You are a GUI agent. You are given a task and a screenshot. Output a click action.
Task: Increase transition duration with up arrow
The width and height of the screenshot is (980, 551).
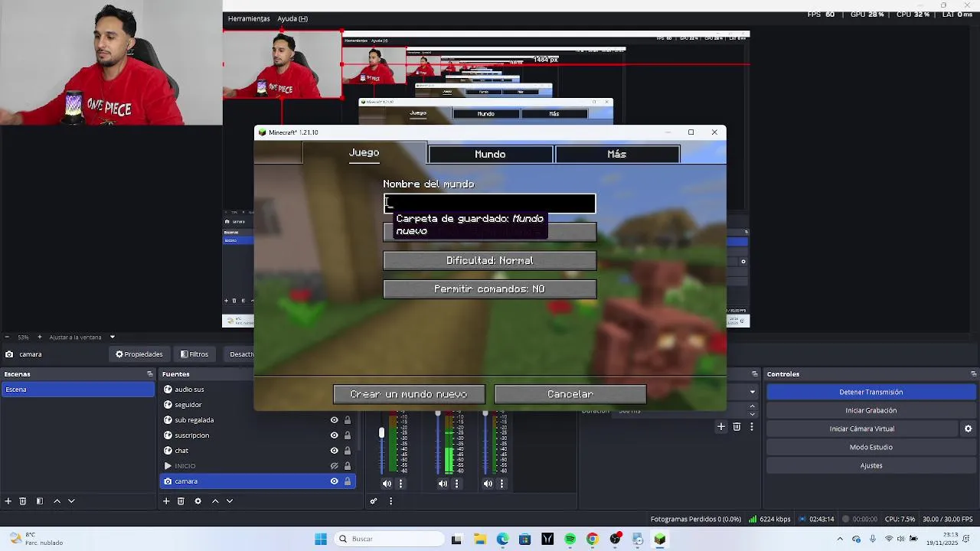(x=752, y=406)
